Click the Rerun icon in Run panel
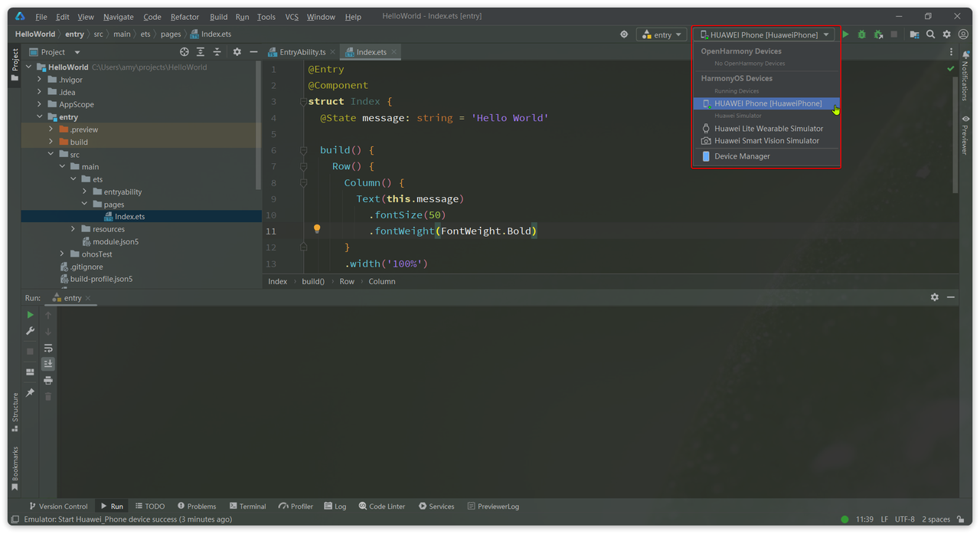 (30, 315)
